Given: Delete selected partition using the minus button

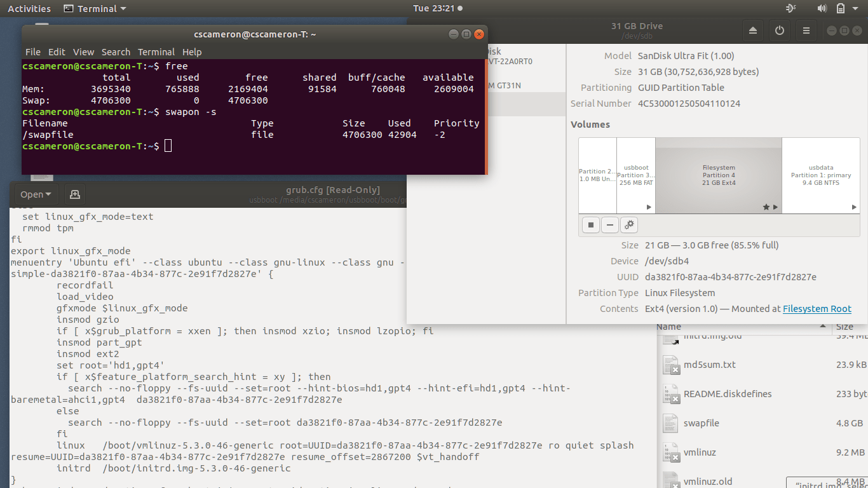Looking at the screenshot, I should pos(610,225).
